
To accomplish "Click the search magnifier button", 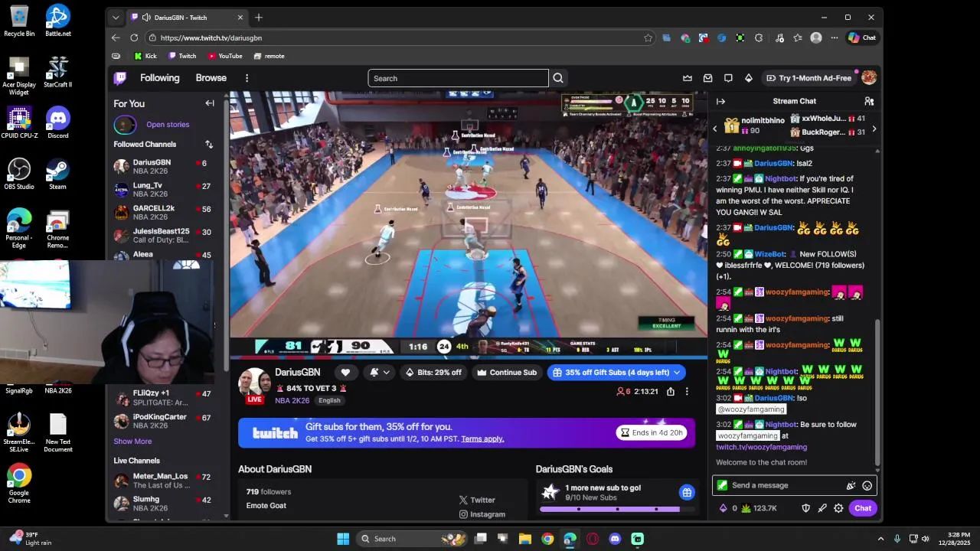I will pyautogui.click(x=558, y=78).
